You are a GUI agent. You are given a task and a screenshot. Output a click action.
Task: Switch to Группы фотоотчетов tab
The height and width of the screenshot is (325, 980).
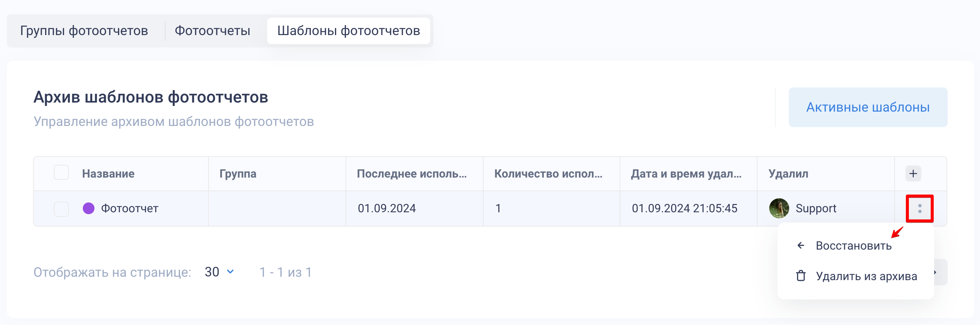click(84, 31)
